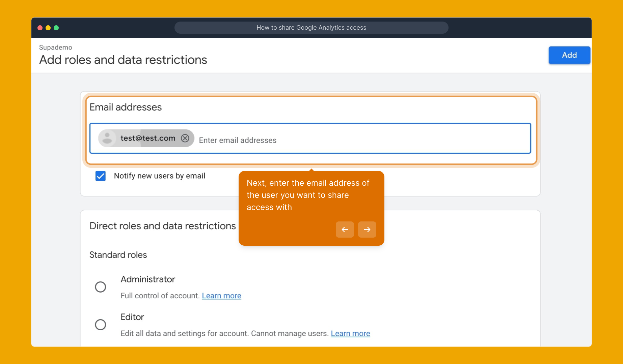The width and height of the screenshot is (623, 364).
Task: Open Learn more for Editor role
Action: coord(350,333)
